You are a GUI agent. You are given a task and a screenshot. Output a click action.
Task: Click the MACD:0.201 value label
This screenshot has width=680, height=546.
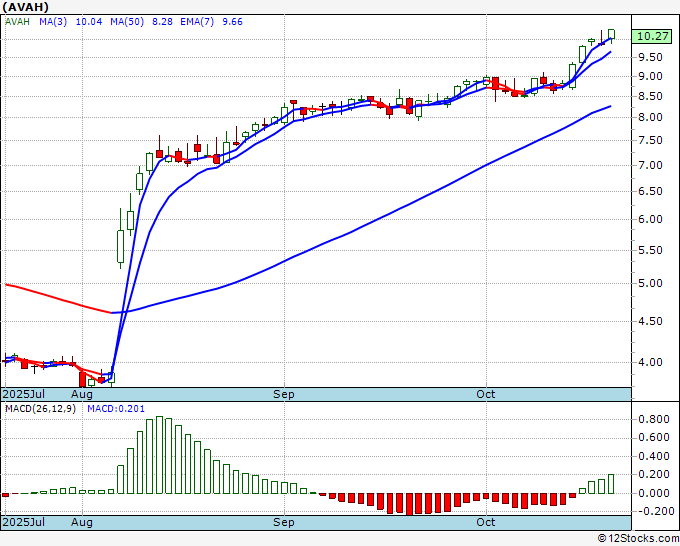click(x=116, y=409)
